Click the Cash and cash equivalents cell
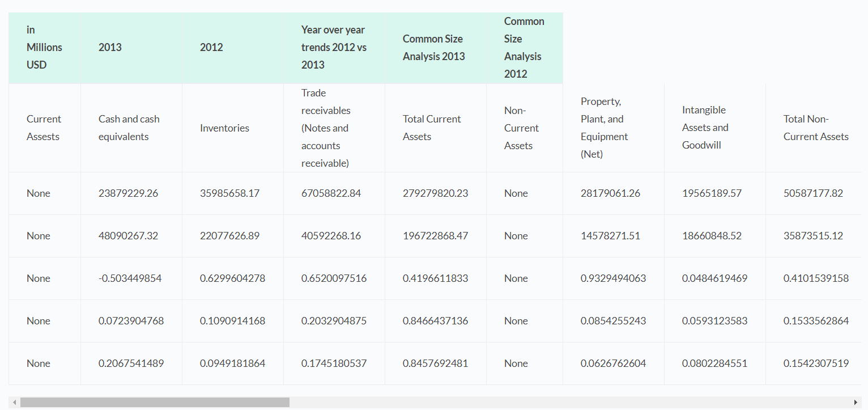Viewport: 868px width, 410px height. 129,128
